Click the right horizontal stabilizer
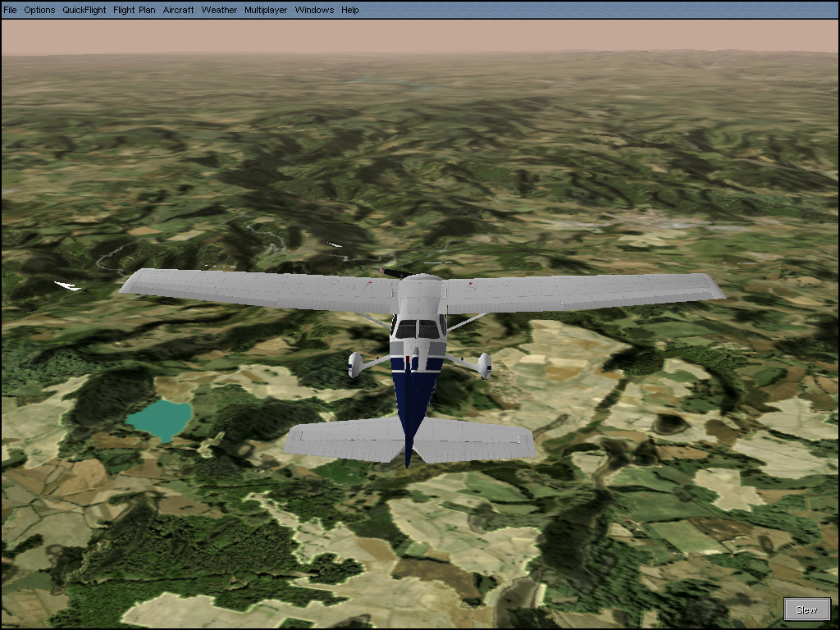840x630 pixels. coord(474,441)
